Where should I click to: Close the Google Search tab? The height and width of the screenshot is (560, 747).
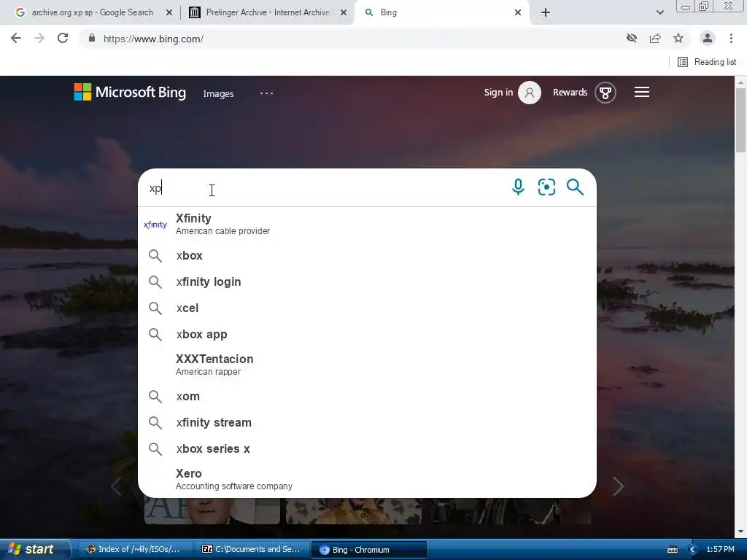[169, 12]
